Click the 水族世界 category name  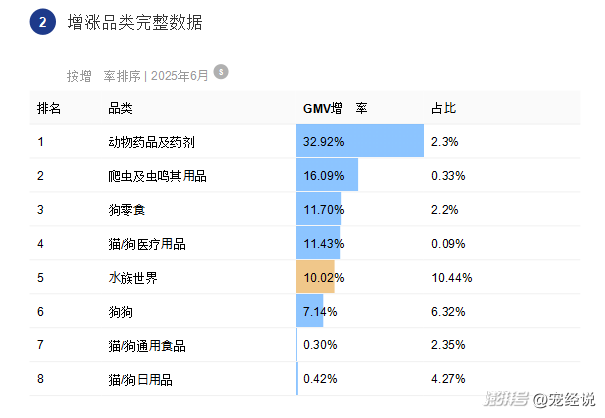133,277
